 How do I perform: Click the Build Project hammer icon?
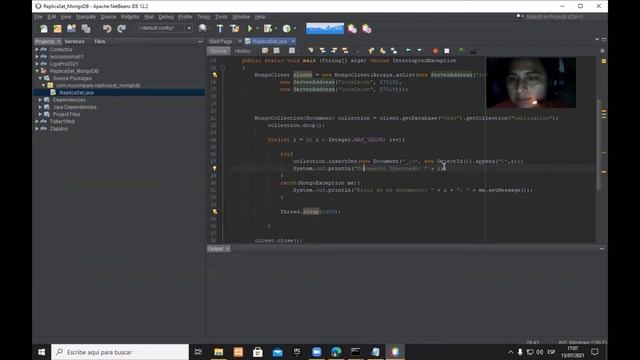click(220, 29)
